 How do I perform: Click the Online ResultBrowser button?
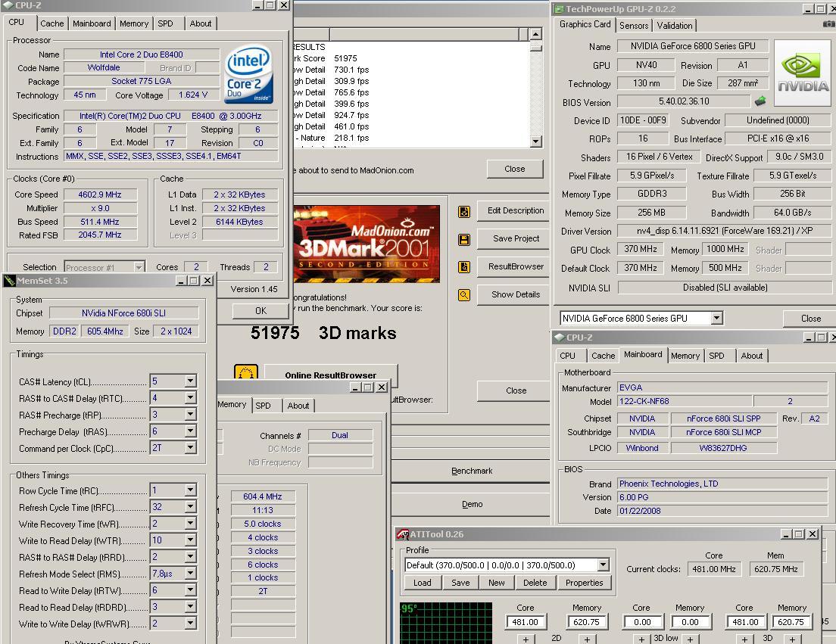331,375
